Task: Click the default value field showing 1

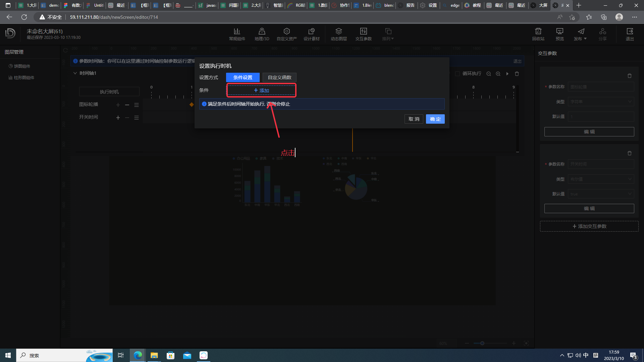Action: [601, 117]
